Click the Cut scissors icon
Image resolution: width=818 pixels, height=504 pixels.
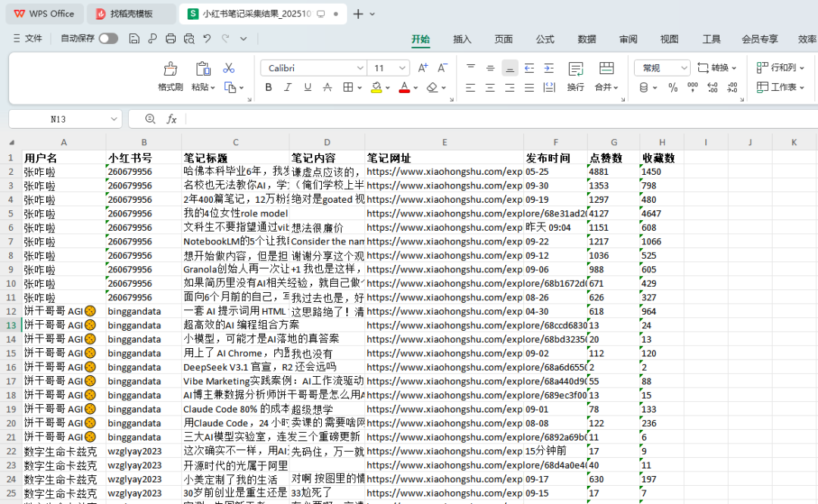[x=229, y=68]
